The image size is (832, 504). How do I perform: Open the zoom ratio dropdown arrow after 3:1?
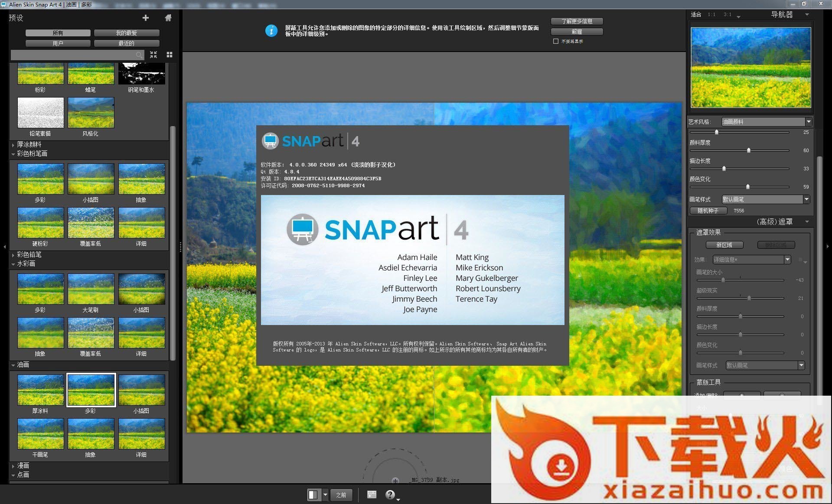(738, 16)
